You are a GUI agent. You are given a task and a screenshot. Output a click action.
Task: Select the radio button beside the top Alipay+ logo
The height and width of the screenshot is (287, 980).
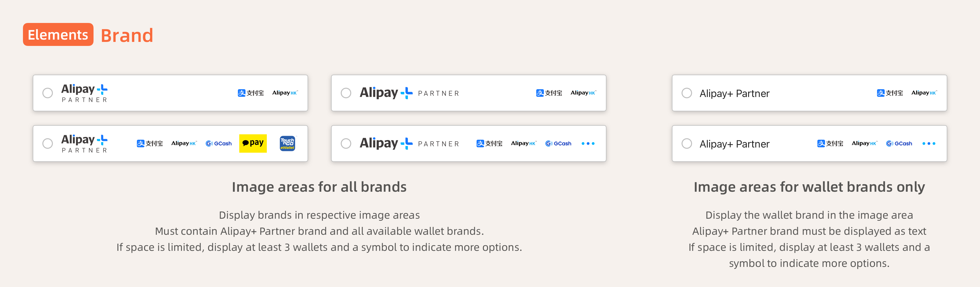(47, 92)
